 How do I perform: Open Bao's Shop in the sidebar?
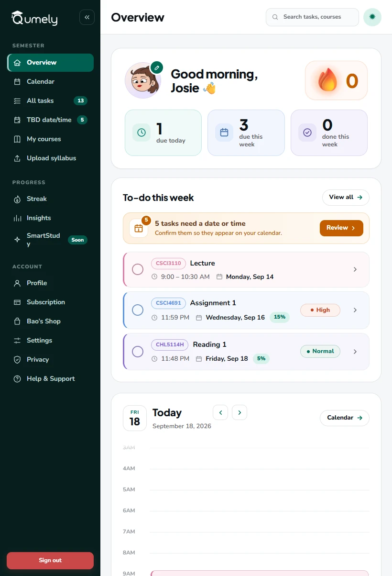click(51, 321)
